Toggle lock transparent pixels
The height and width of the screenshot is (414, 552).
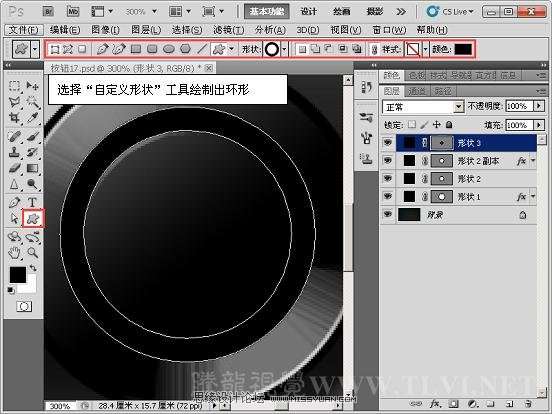pos(412,125)
